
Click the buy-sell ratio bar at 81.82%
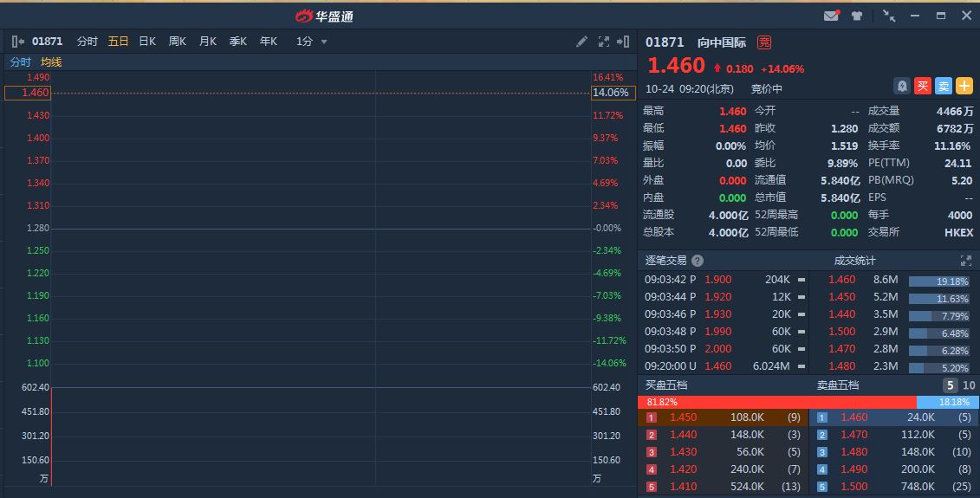pyautogui.click(x=777, y=402)
